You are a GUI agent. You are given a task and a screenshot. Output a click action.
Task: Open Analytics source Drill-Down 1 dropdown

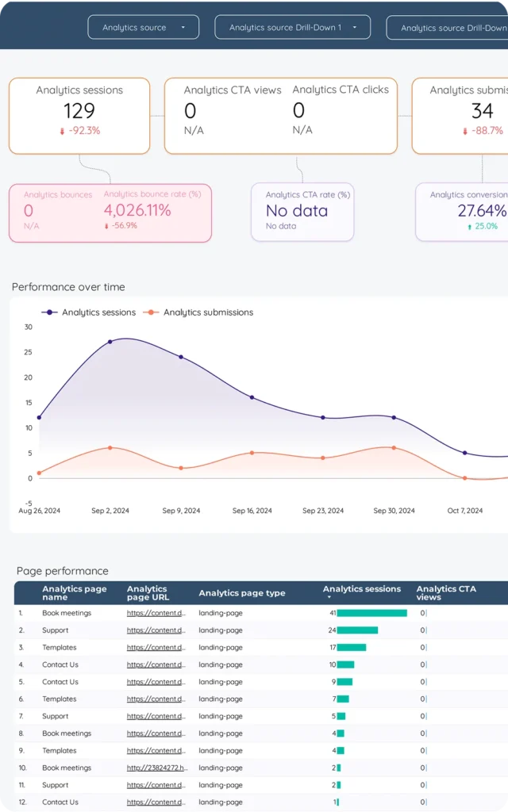[292, 28]
